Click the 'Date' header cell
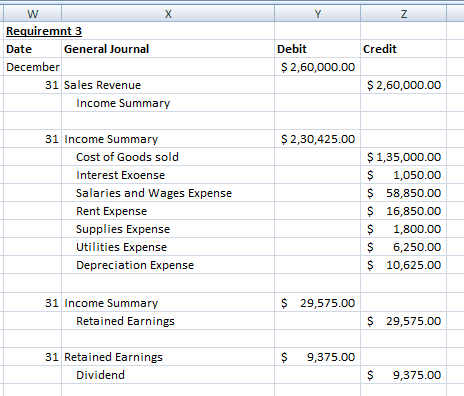 [x=32, y=49]
